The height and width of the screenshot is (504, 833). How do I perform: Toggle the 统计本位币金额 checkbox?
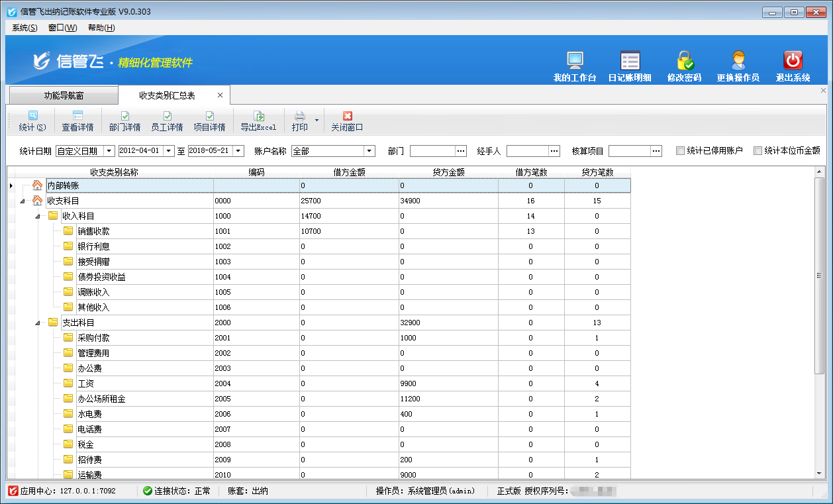758,151
